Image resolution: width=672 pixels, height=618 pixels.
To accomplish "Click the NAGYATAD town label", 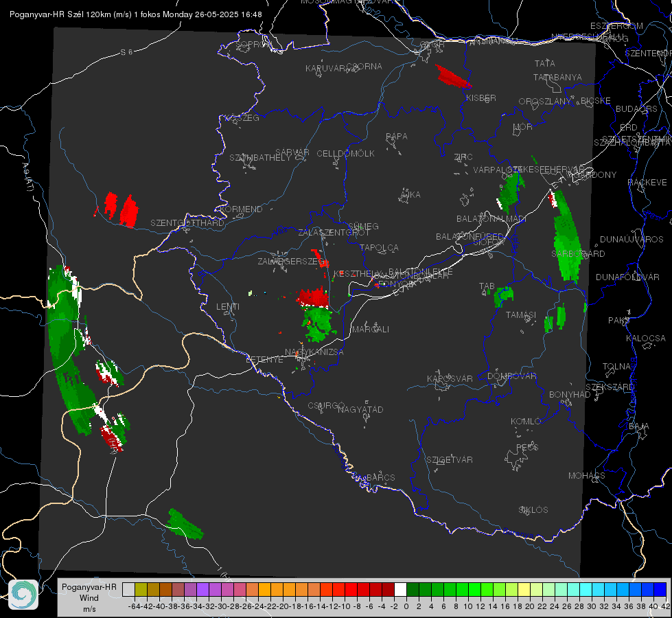I will click(360, 409).
